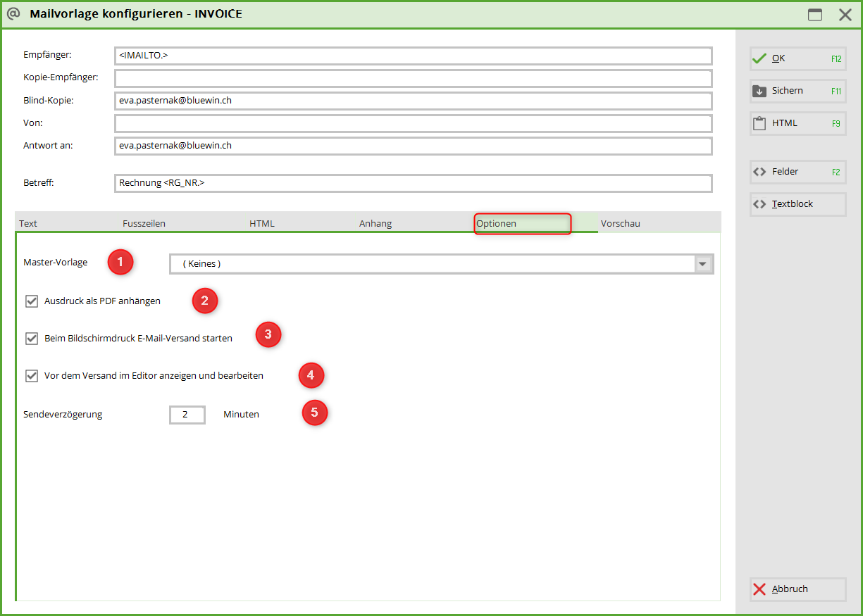This screenshot has height=616, width=863.
Task: Click the Master-Vorlage field showing ( Keines )
Action: pyautogui.click(x=431, y=264)
